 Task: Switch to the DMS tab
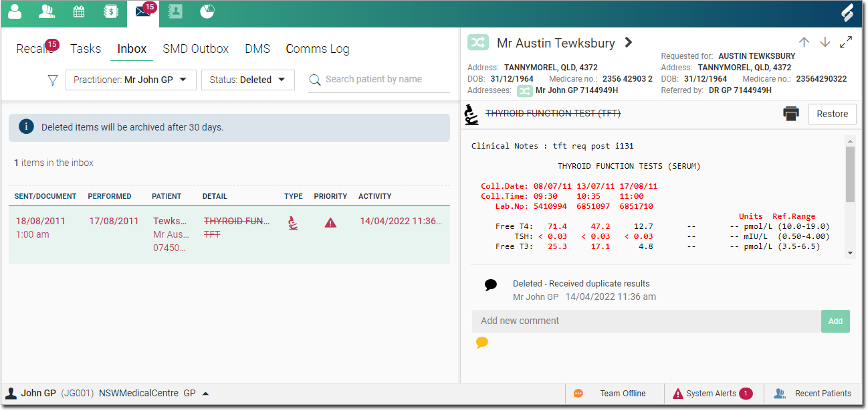click(x=257, y=49)
